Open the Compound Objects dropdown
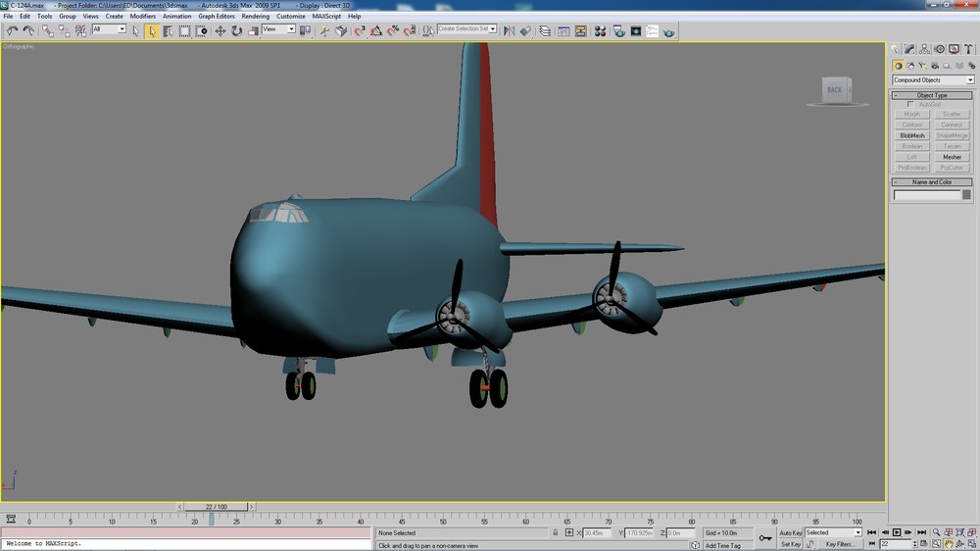980x551 pixels. click(933, 80)
